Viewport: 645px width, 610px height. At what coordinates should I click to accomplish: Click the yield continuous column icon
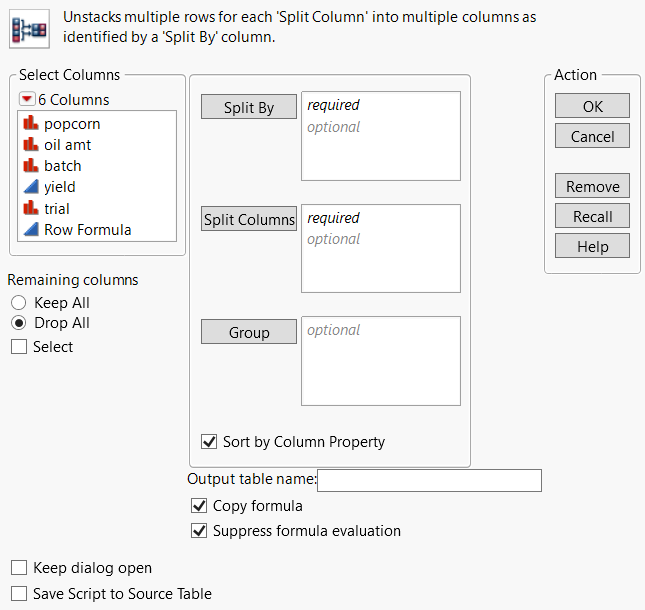29,187
